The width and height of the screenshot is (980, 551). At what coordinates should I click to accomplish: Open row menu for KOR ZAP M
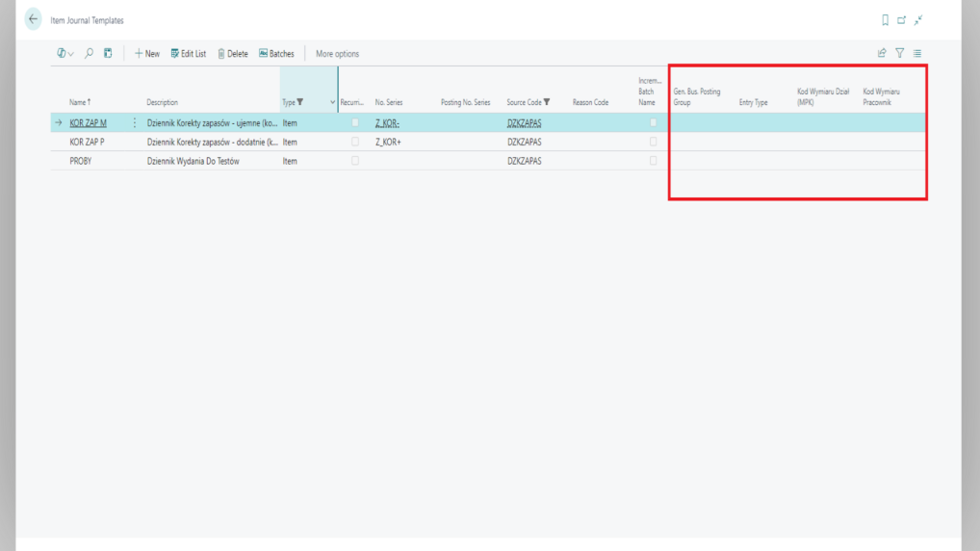[135, 123]
